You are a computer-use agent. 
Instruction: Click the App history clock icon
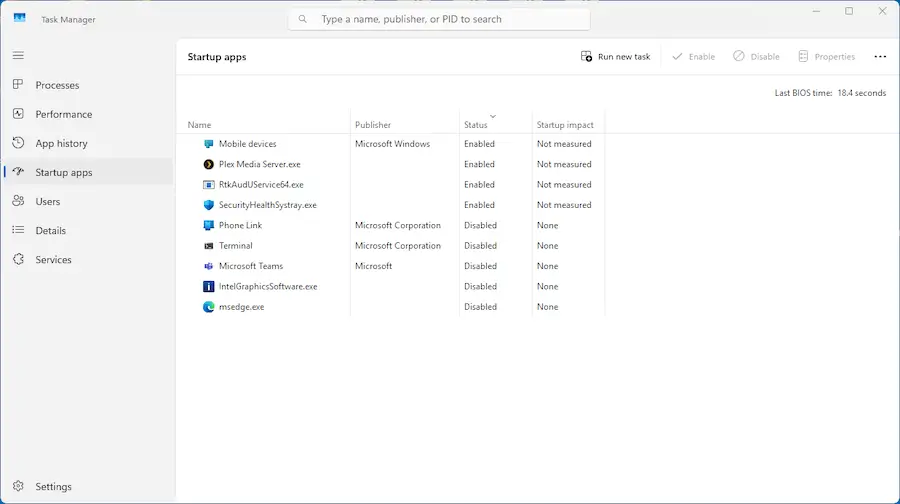(x=18, y=143)
